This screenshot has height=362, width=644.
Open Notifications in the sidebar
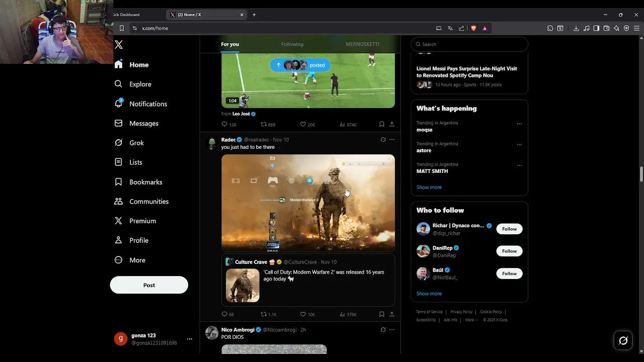(141, 104)
